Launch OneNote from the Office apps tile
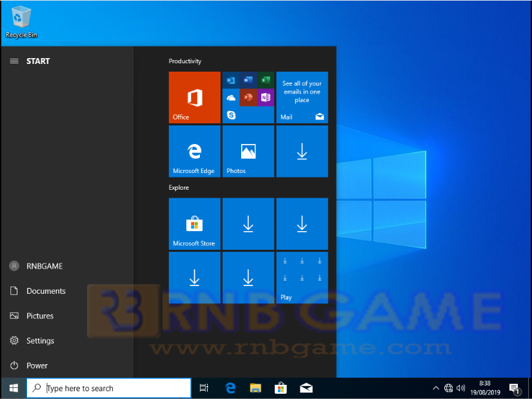 [265, 97]
